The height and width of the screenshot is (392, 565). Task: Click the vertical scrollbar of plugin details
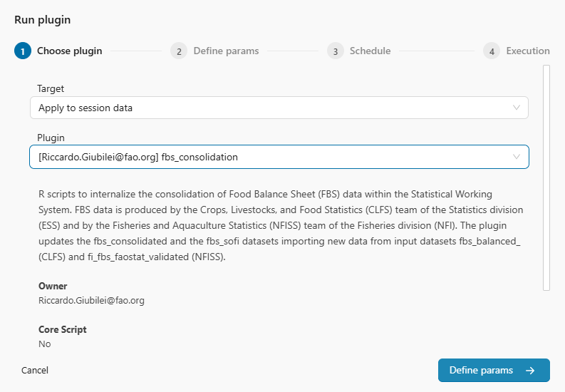tap(546, 177)
